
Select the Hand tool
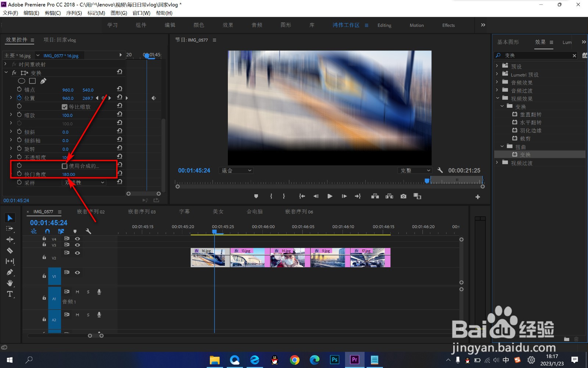10,283
